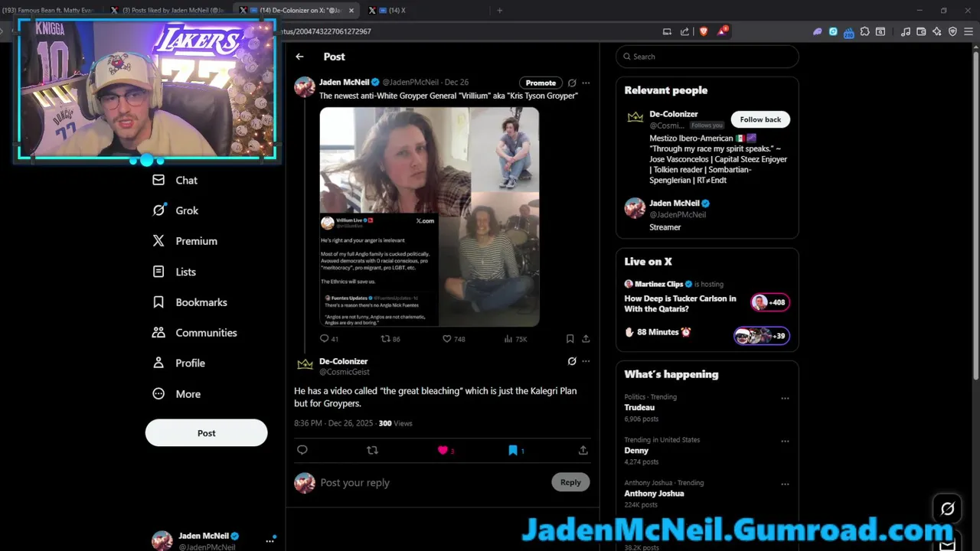Viewport: 980px width, 551px height.
Task: Click the large sidebar Post button
Action: [206, 432]
